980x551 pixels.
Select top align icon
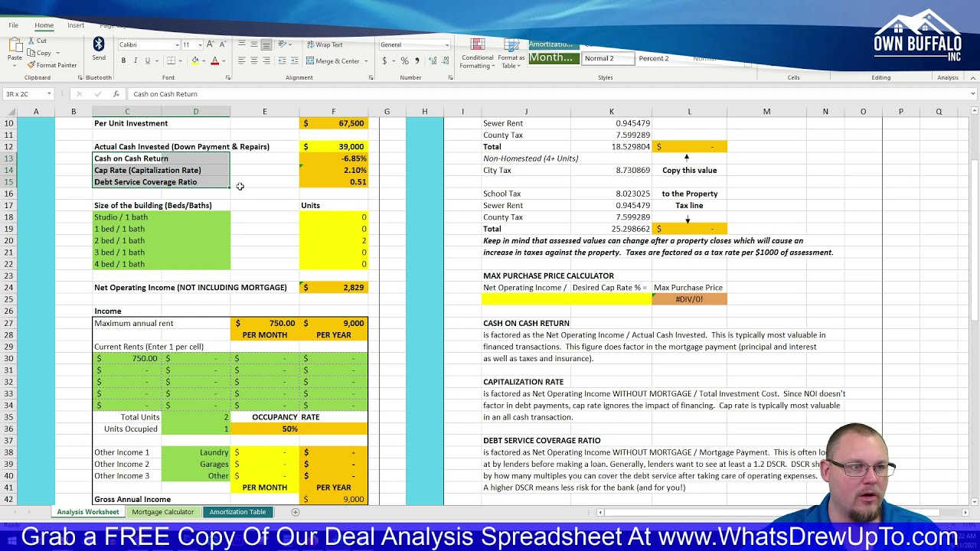(242, 44)
